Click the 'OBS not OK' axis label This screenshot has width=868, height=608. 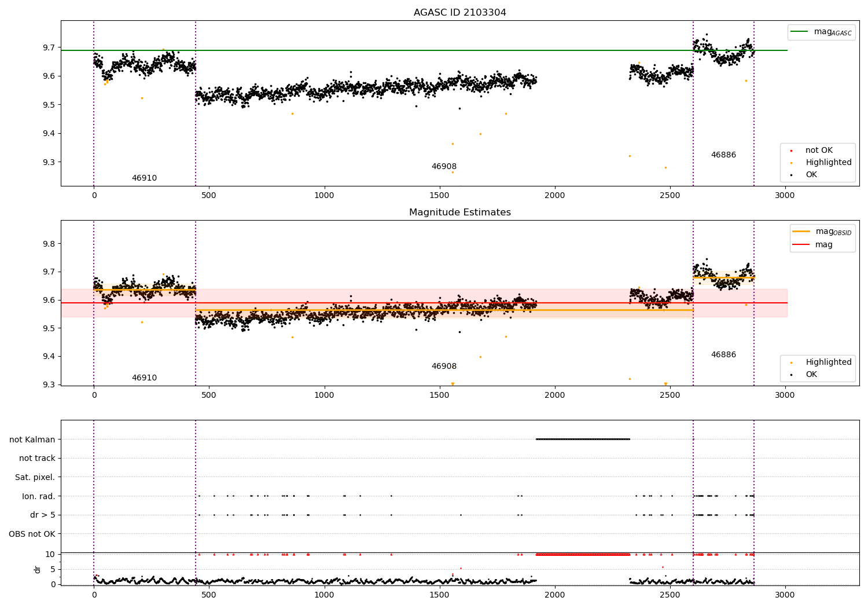pos(32,534)
